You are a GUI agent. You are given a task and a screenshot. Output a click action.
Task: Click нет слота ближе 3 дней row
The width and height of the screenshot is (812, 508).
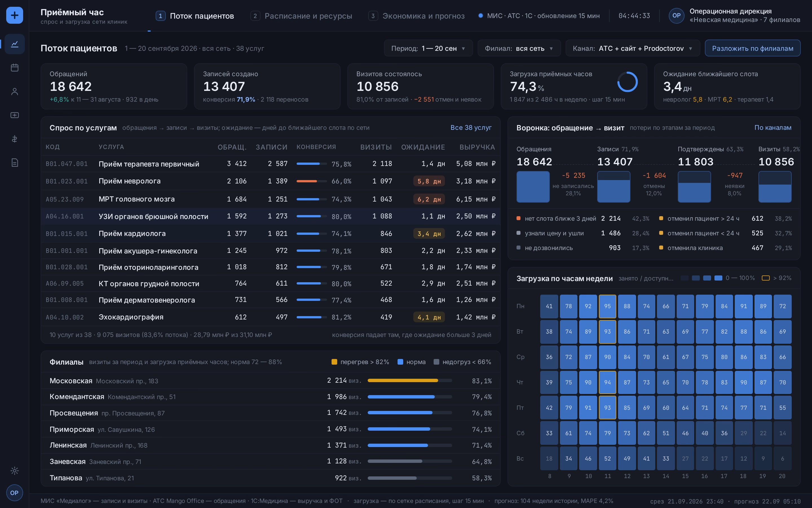point(583,219)
